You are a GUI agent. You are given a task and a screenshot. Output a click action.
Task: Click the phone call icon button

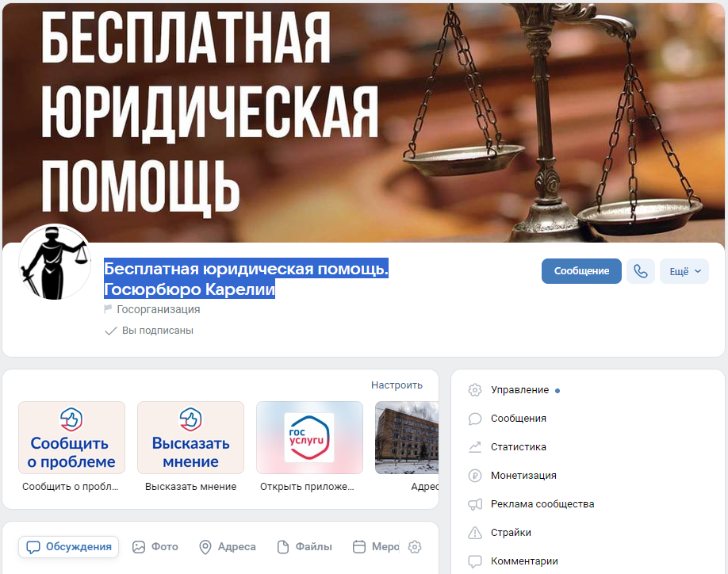click(640, 271)
